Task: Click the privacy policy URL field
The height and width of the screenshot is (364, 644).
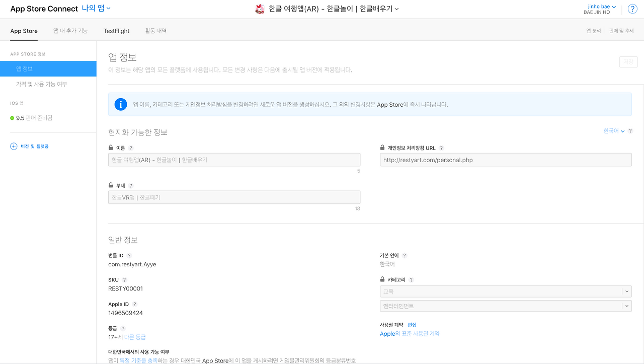Action: point(506,160)
